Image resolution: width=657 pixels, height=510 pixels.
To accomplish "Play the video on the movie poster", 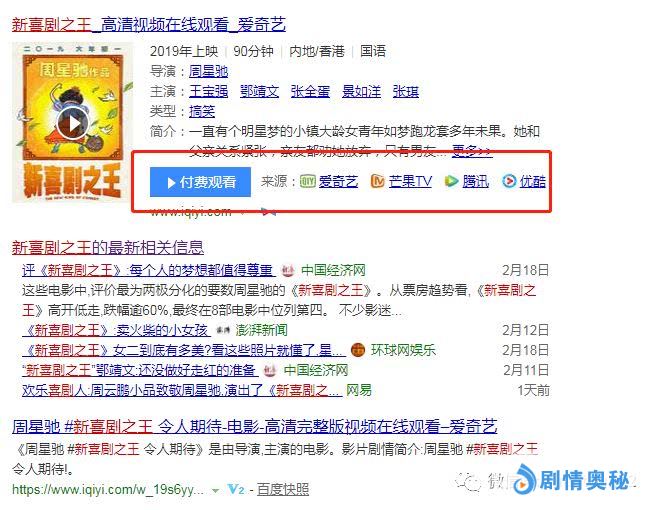I will (x=74, y=123).
